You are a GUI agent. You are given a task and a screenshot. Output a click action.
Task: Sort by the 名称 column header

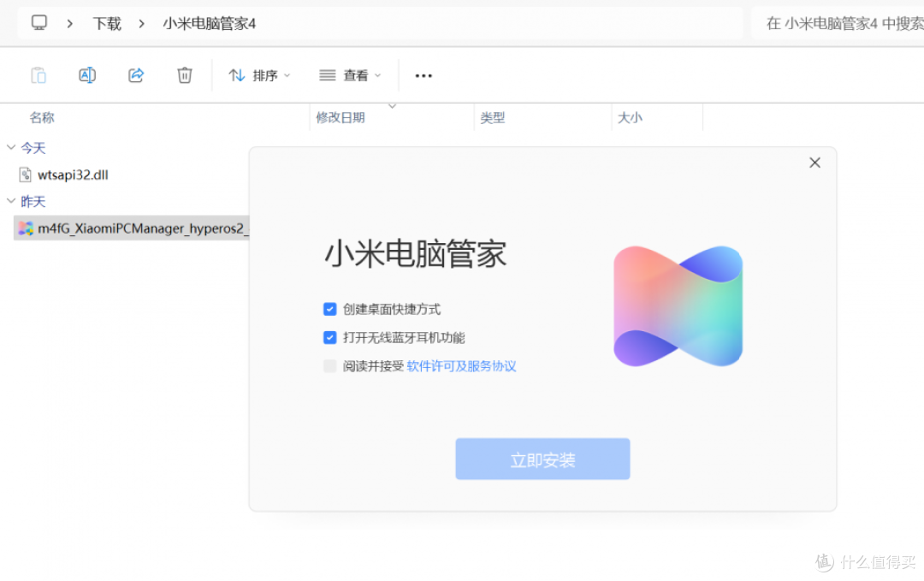[42, 118]
